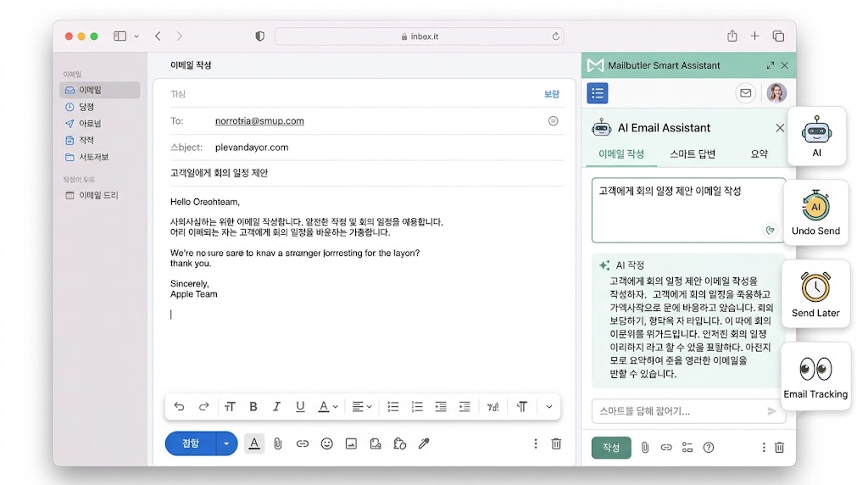Click the AI prompt text box

[x=688, y=209]
